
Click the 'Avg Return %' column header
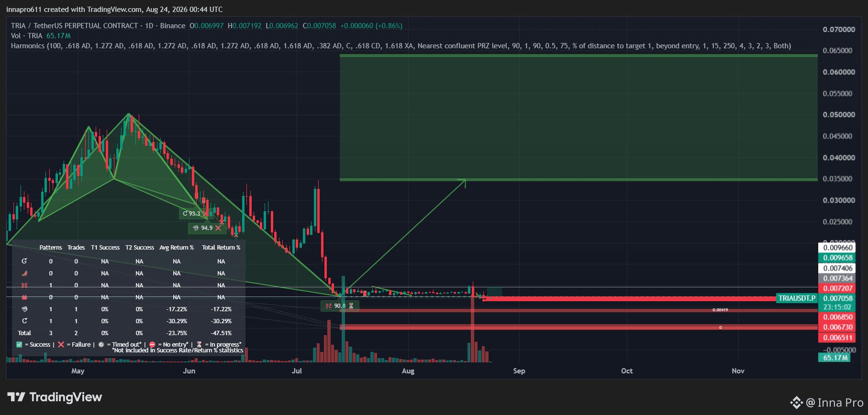click(x=177, y=248)
